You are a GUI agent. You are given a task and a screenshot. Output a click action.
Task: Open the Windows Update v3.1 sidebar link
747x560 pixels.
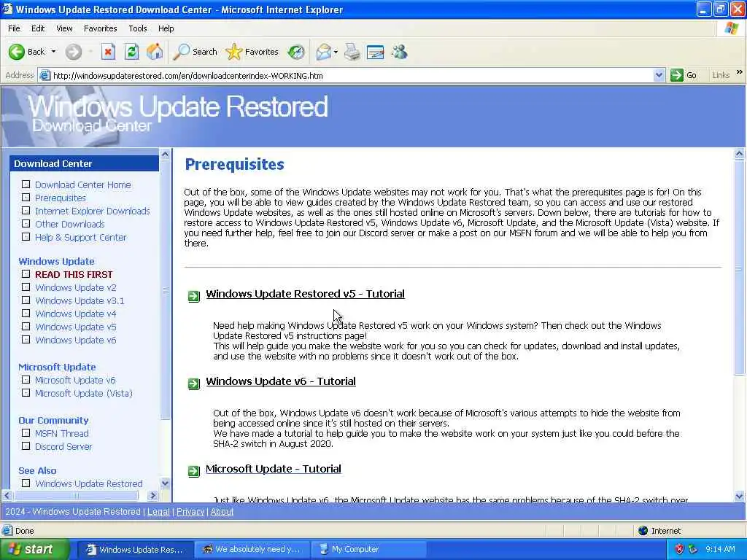pyautogui.click(x=80, y=301)
